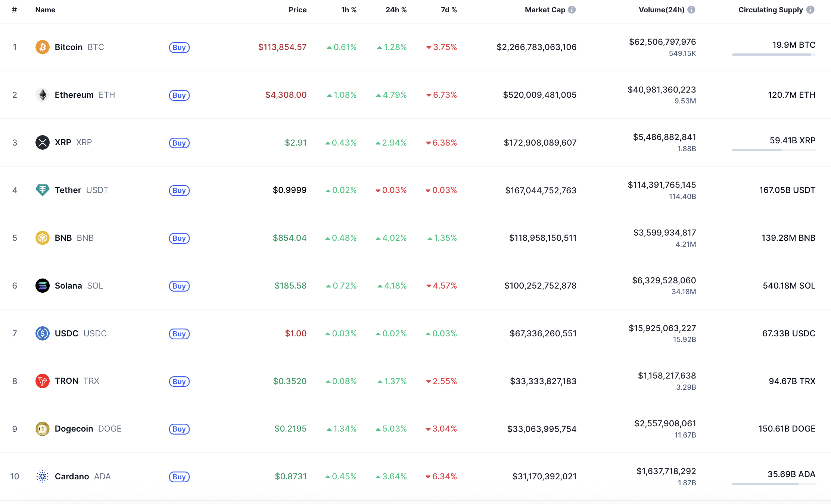831x504 pixels.
Task: Click Bitcoin's circulating supply progress bar
Action: [x=773, y=55]
